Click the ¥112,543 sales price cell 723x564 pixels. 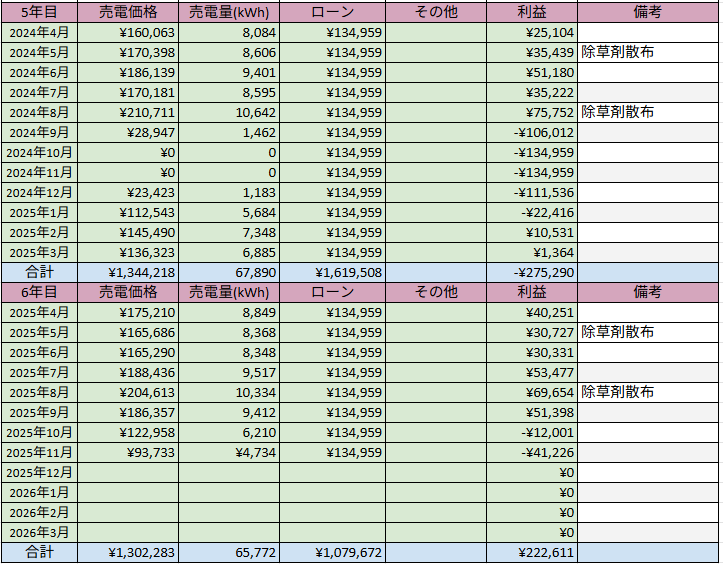pyautogui.click(x=128, y=212)
